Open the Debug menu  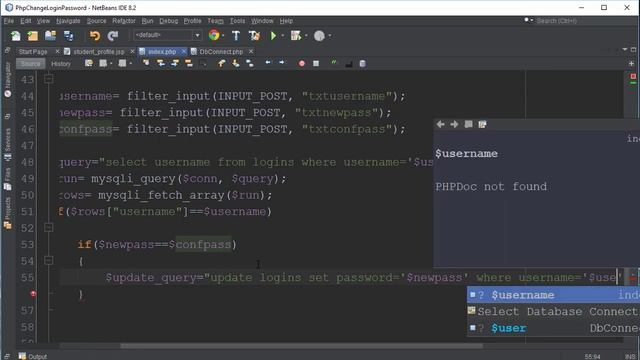pos(168,21)
